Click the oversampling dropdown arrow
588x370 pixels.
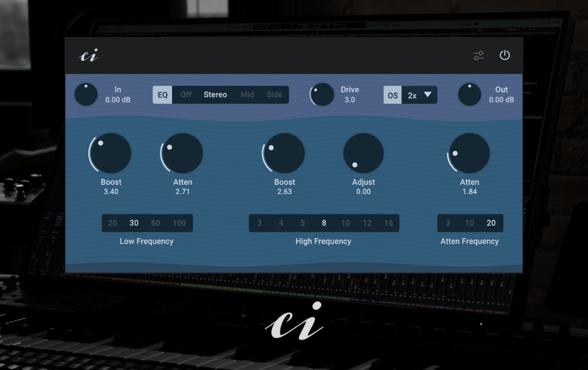click(428, 95)
